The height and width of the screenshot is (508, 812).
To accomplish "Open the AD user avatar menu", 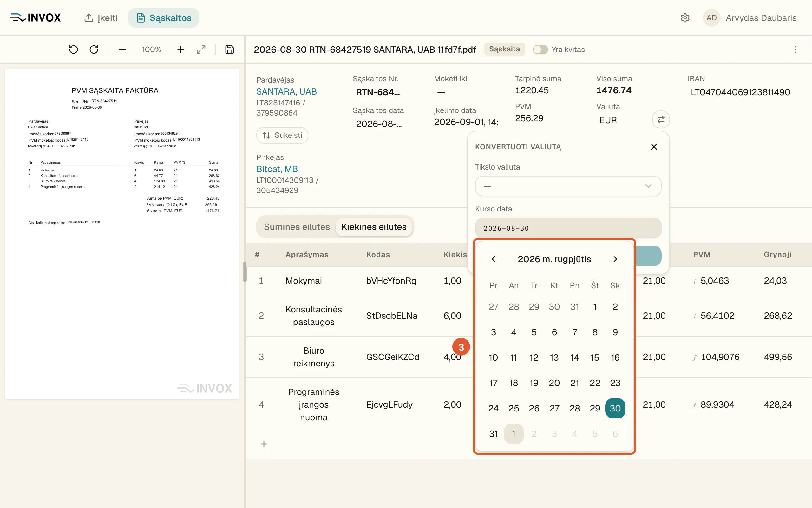I will click(x=711, y=18).
